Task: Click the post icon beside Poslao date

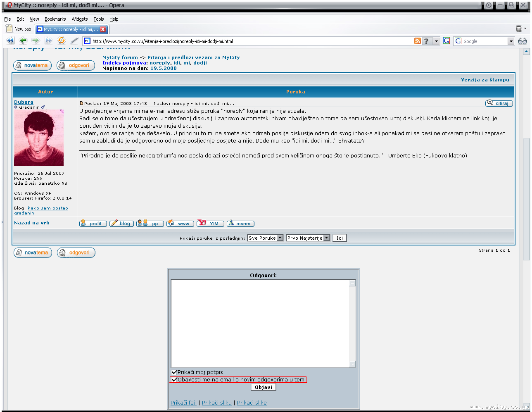Action: [82, 103]
